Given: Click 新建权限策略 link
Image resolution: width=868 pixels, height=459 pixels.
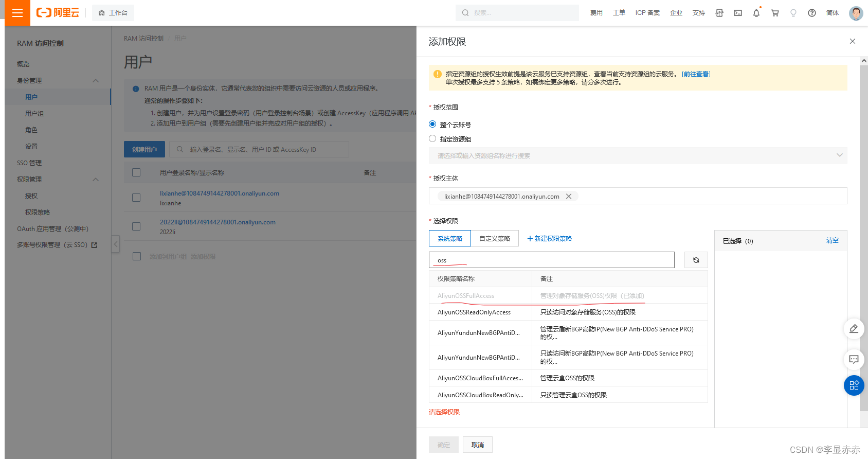Looking at the screenshot, I should coord(550,238).
